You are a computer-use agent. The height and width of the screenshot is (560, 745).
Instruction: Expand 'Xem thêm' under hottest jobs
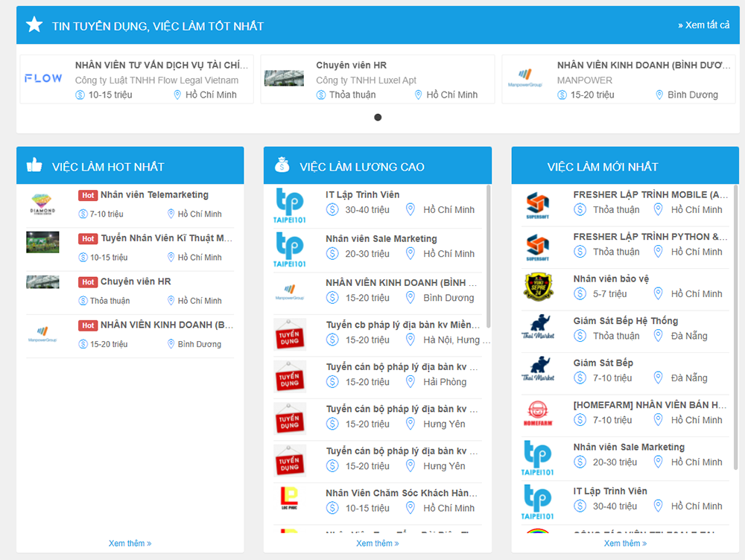[130, 543]
